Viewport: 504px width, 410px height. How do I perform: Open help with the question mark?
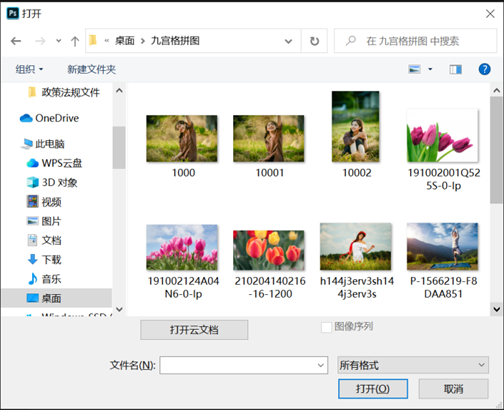click(484, 69)
